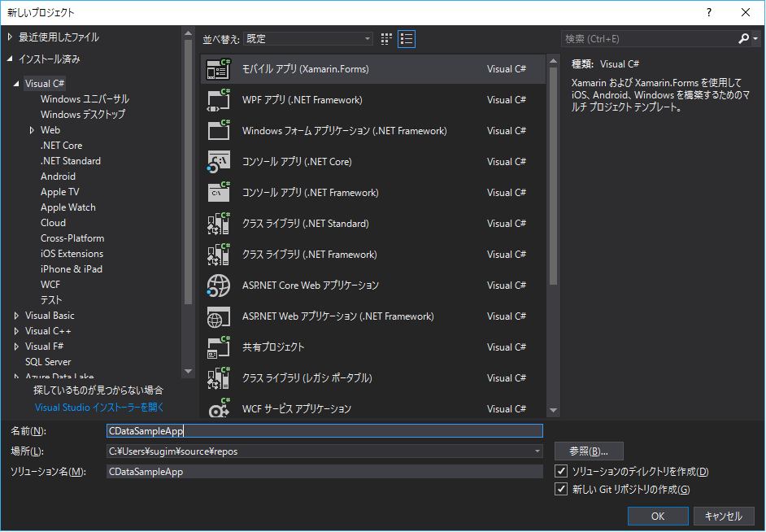Open the dialog help question mark
The width and height of the screenshot is (766, 532).
pos(709,13)
